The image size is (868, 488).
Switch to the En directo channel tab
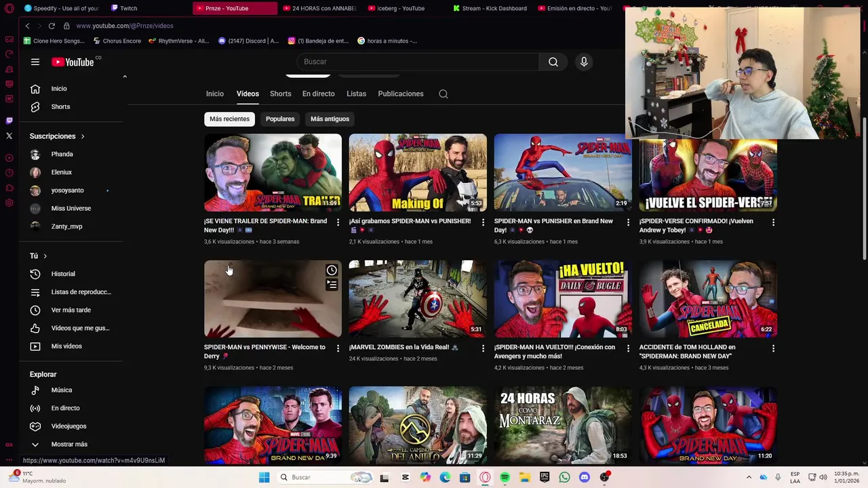(319, 94)
